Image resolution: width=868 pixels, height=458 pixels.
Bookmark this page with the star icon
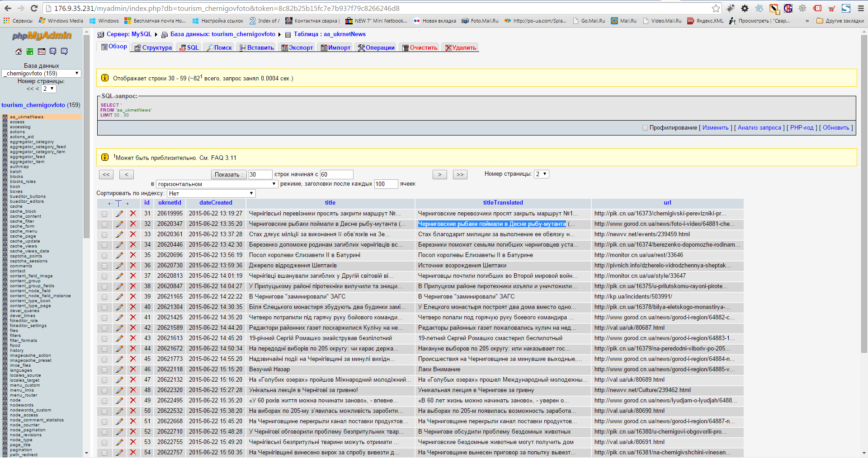pos(716,8)
